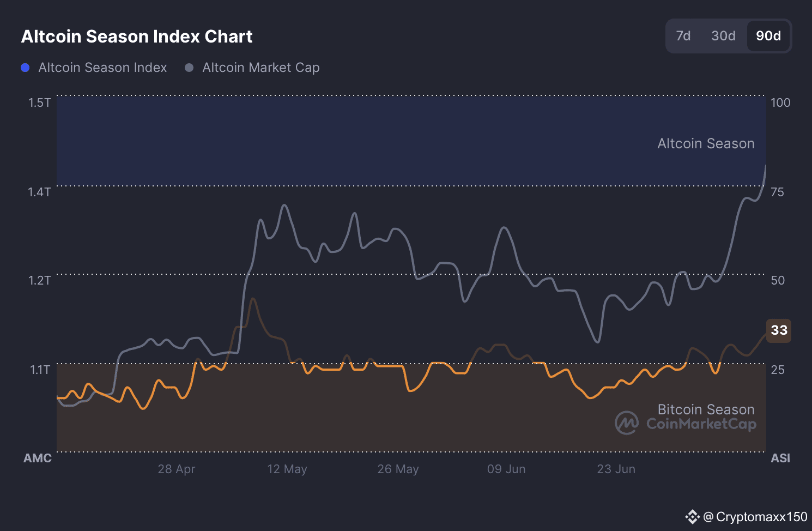
Task: Click the Altcoin Market Cap legend label
Action: [261, 68]
